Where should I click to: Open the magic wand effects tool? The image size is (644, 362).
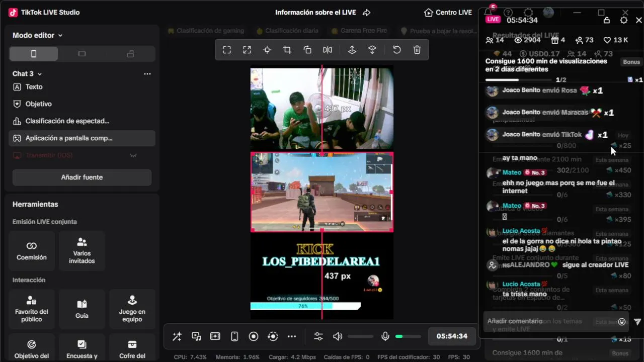177,336
